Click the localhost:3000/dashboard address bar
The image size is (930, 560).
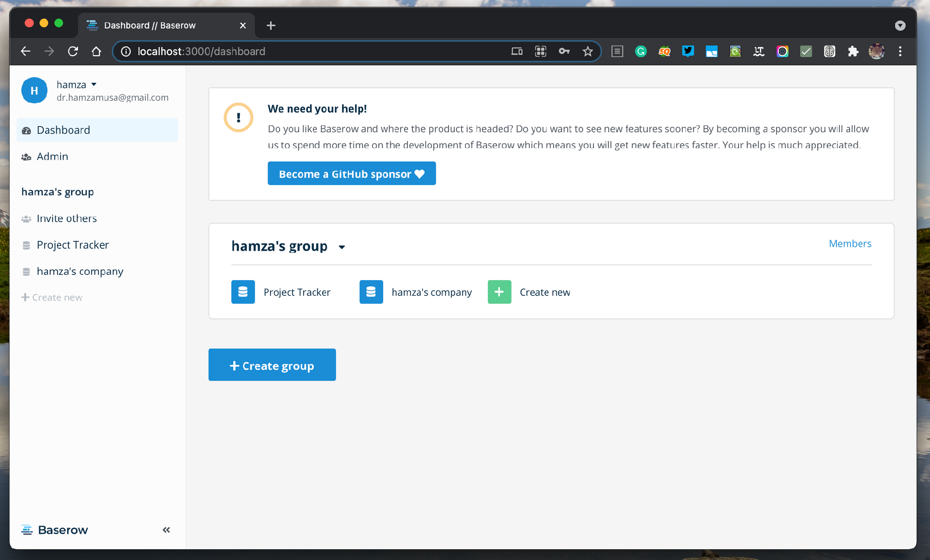coord(310,51)
